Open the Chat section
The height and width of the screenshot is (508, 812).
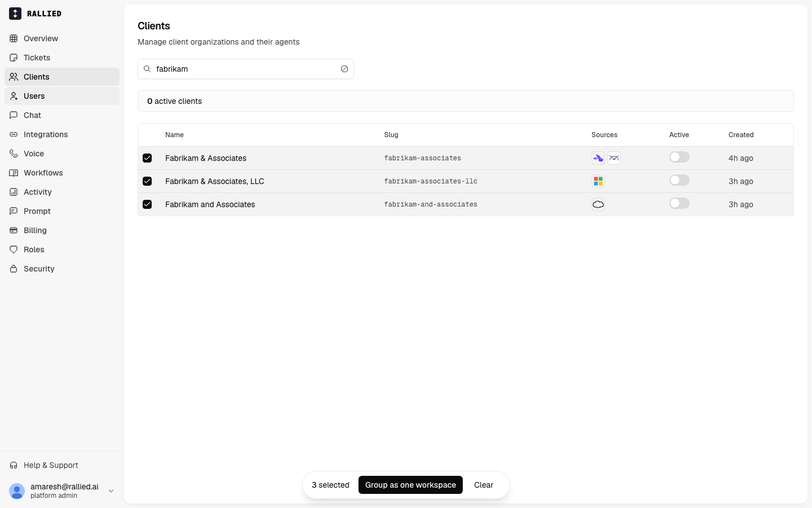tap(62, 115)
